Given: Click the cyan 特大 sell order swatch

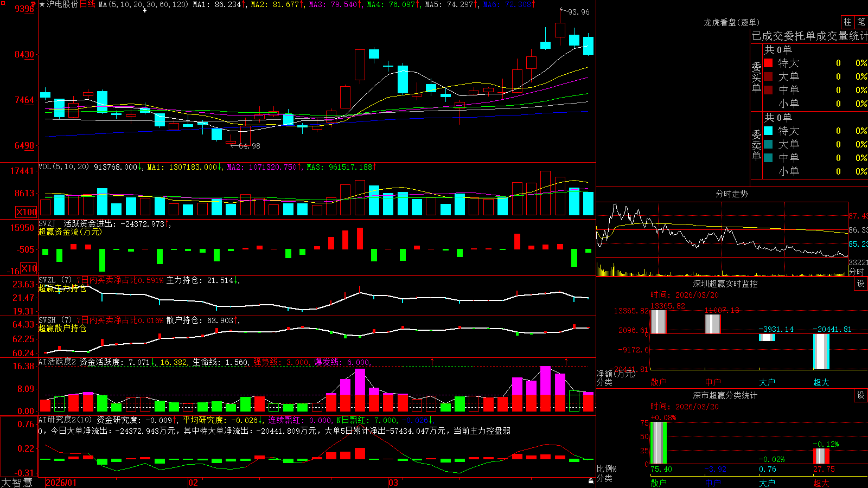Looking at the screenshot, I should pos(768,131).
